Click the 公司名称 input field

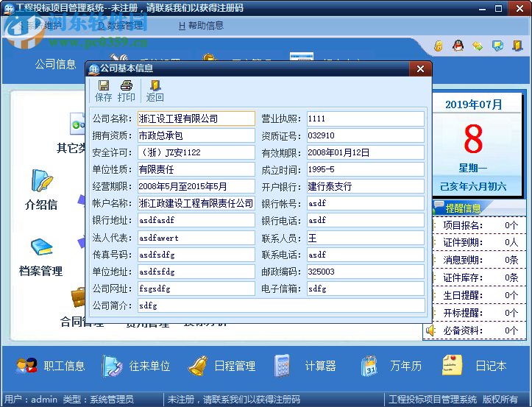pos(196,118)
